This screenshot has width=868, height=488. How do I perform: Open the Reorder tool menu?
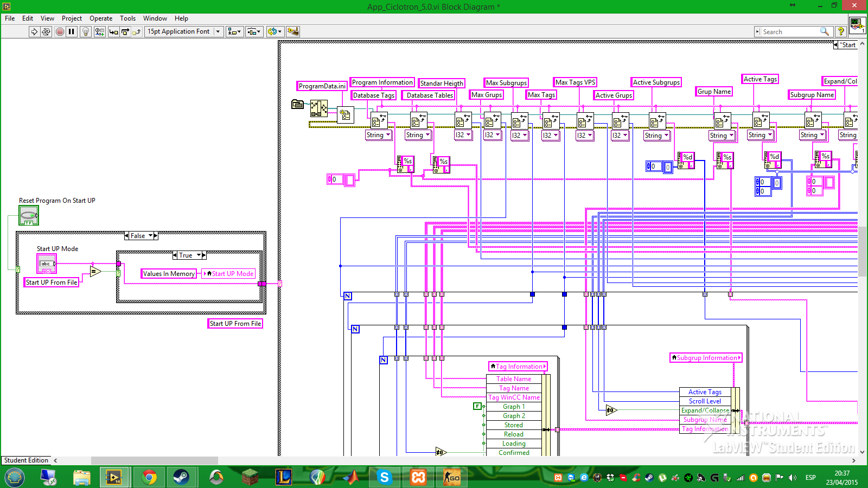click(275, 31)
